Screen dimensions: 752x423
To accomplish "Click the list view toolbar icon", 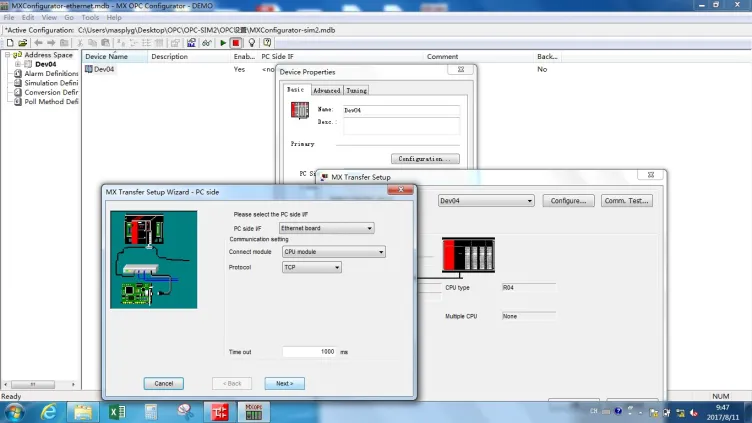I will pos(146,43).
